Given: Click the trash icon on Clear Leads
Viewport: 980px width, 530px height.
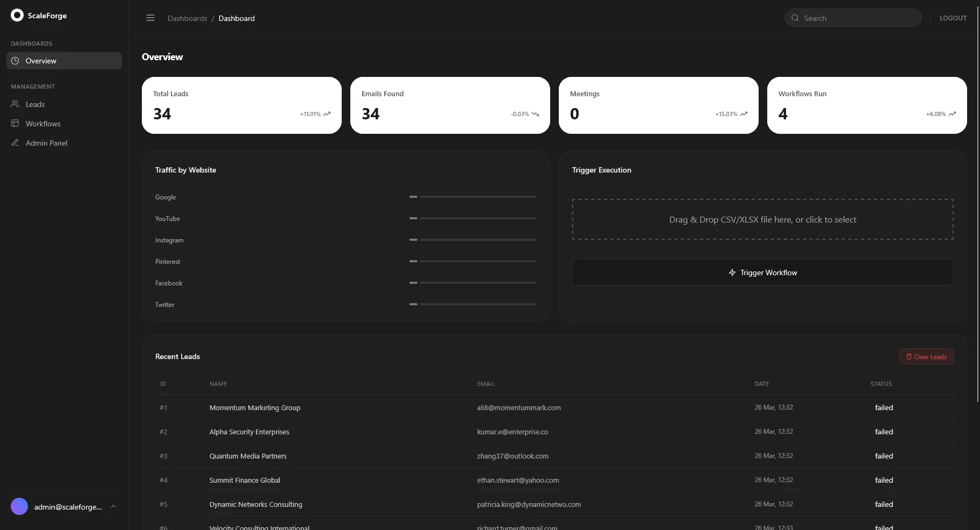Looking at the screenshot, I should pyautogui.click(x=909, y=357).
